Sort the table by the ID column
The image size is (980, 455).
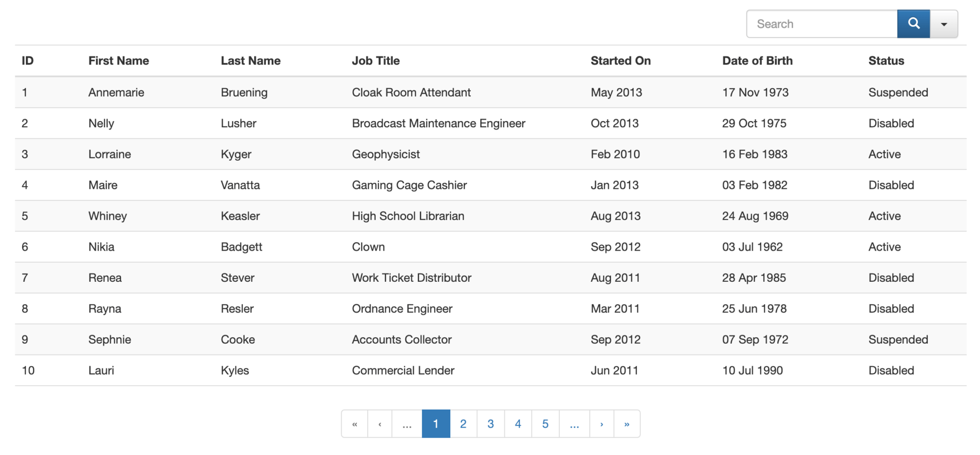coord(27,61)
